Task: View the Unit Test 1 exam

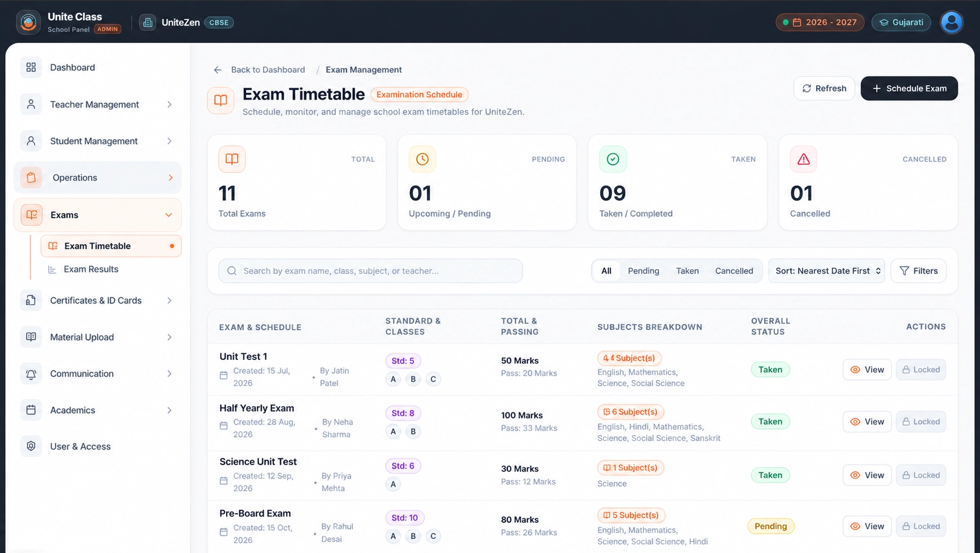Action: (867, 369)
